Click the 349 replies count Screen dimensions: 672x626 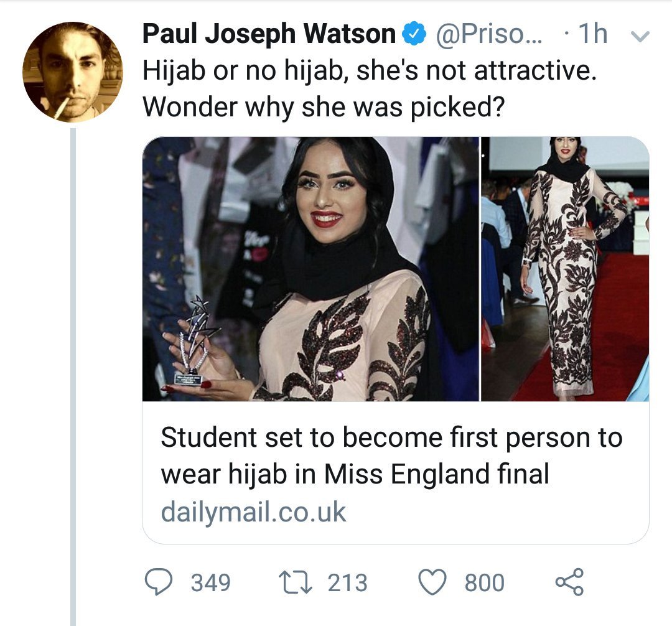(x=210, y=582)
